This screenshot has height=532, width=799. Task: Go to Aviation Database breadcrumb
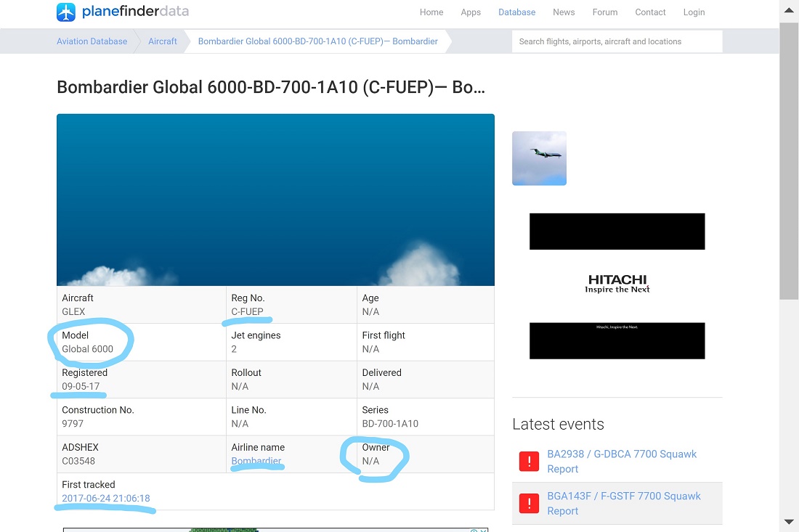(x=92, y=41)
